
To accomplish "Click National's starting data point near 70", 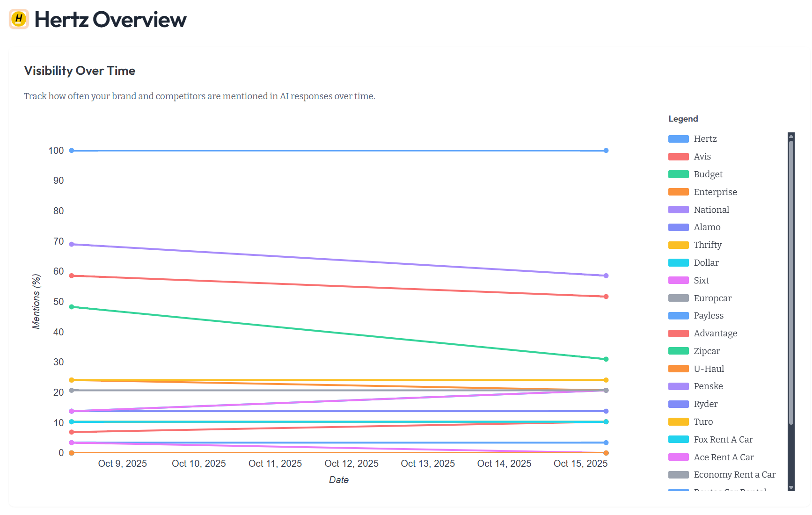I will point(72,244).
